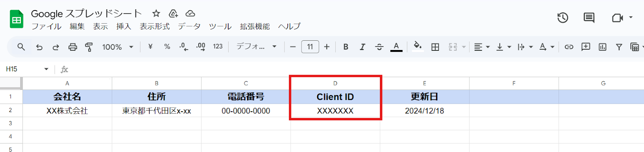Open the ファイル menu

click(46, 27)
